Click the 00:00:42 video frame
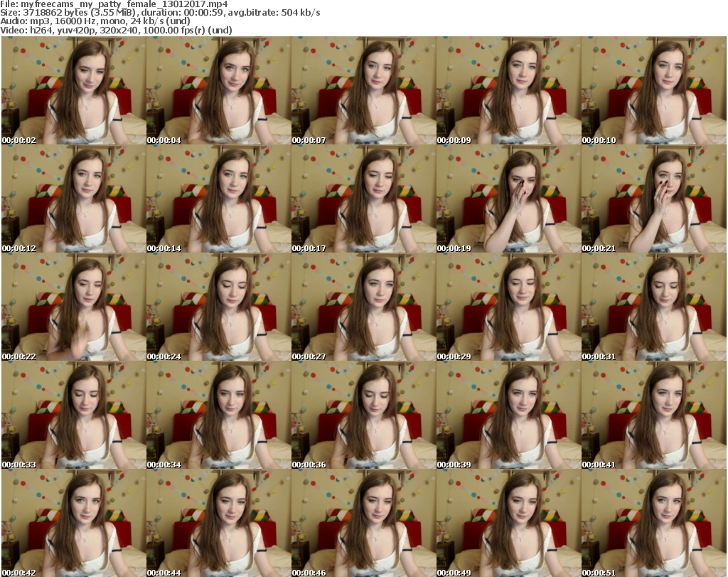 [74, 524]
